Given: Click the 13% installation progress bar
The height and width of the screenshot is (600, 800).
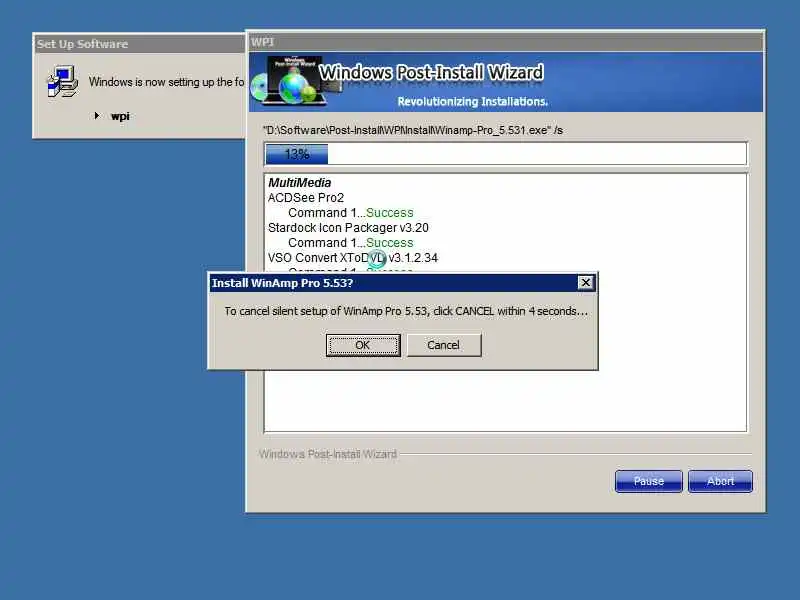Looking at the screenshot, I should click(x=506, y=154).
